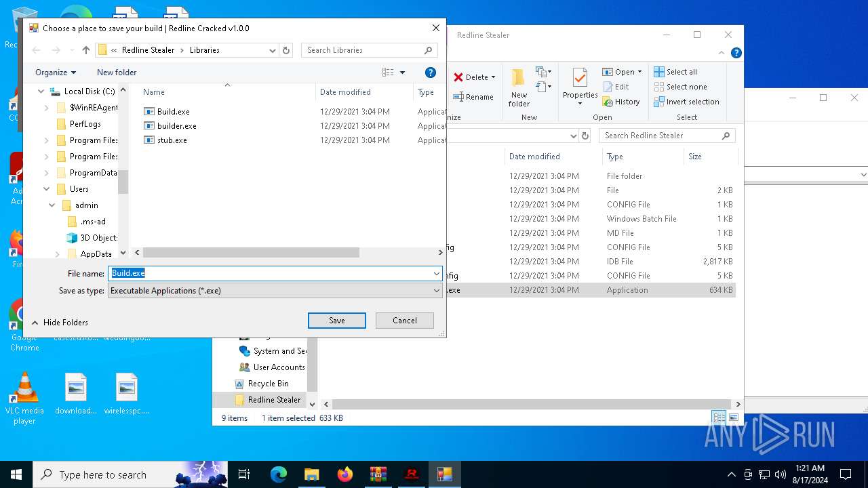Image resolution: width=868 pixels, height=488 pixels.
Task: Click Invert selection in Explorer ribbon
Action: point(686,102)
